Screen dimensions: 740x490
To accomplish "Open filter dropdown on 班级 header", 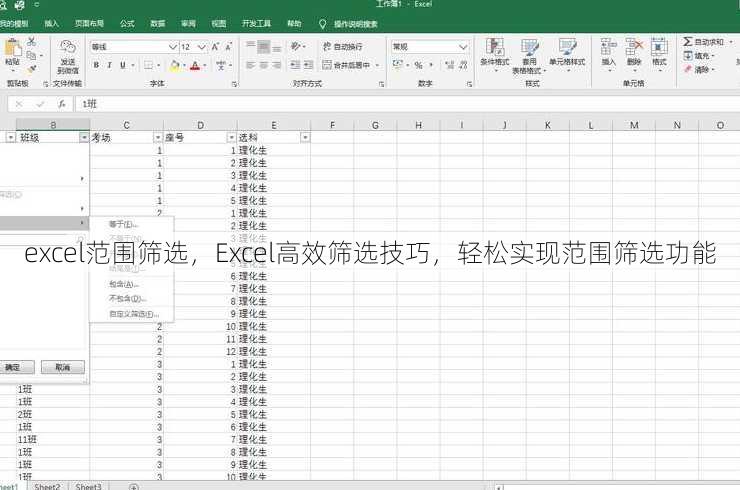I will (x=84, y=137).
